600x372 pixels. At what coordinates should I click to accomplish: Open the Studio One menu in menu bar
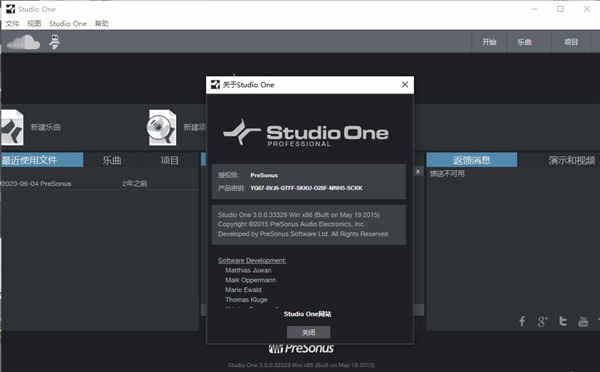pyautogui.click(x=68, y=24)
